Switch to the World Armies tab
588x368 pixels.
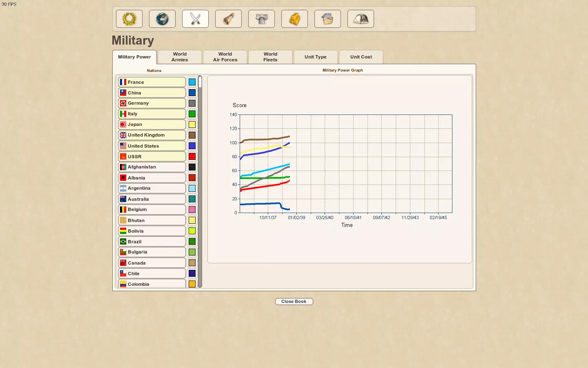180,57
